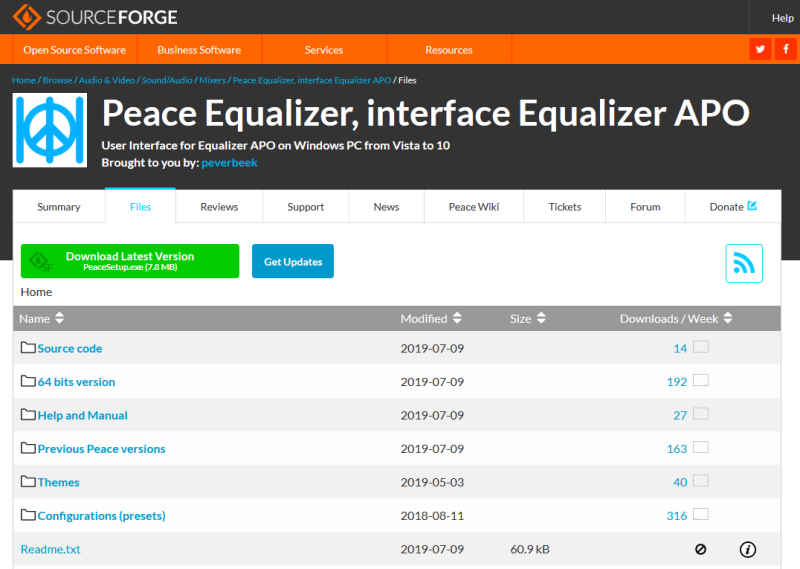This screenshot has width=800, height=569.
Task: Click the chart box for Configurations (presets)
Action: pyautogui.click(x=701, y=514)
